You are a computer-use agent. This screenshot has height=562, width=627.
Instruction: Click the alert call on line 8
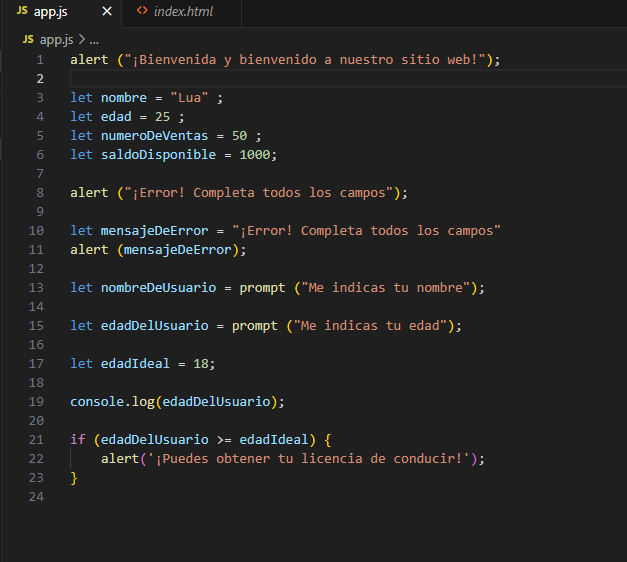pos(89,193)
